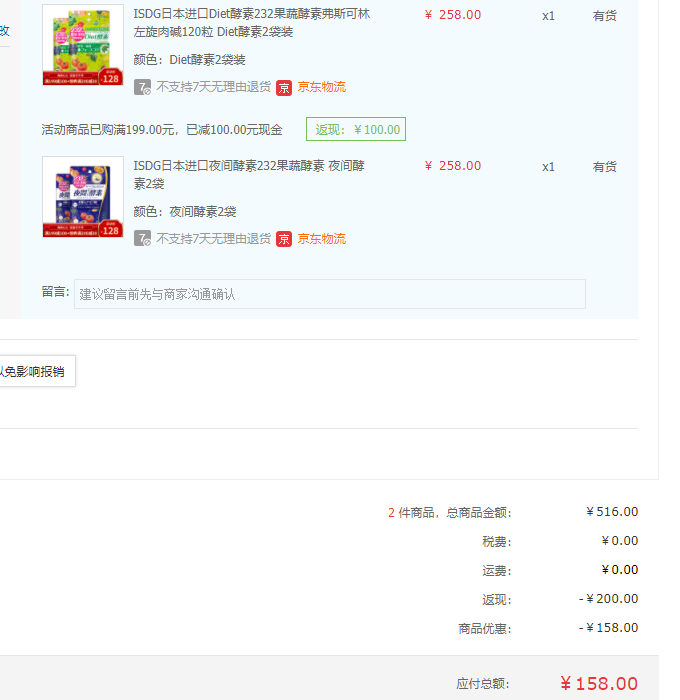Click x1 quantity of Diet酵素 item
680x700 pixels.
[548, 16]
